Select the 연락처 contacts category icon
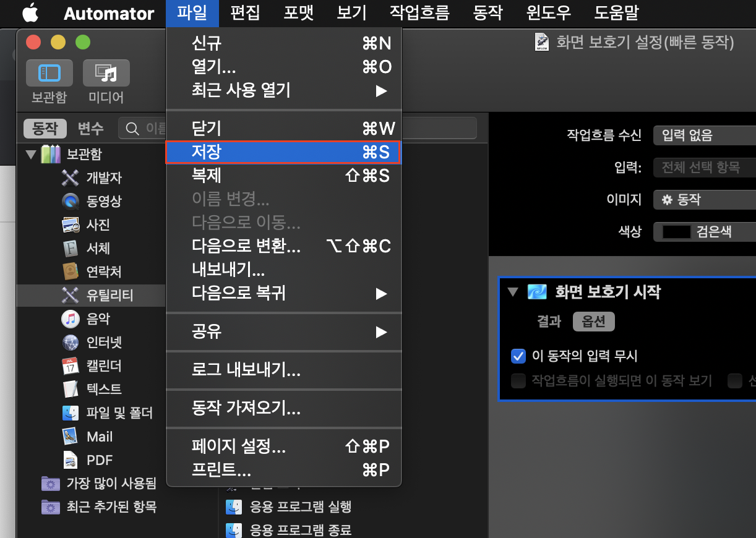Screen dimensions: 756x538 point(71,272)
